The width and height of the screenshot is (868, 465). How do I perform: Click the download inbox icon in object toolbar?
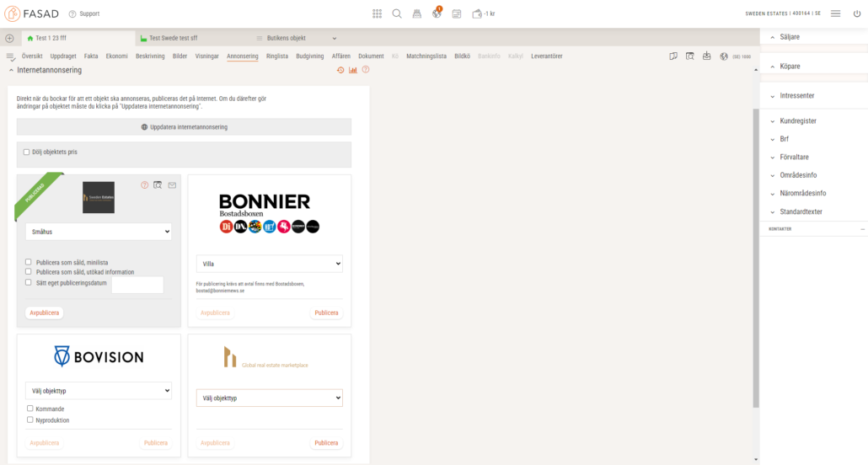pos(707,56)
